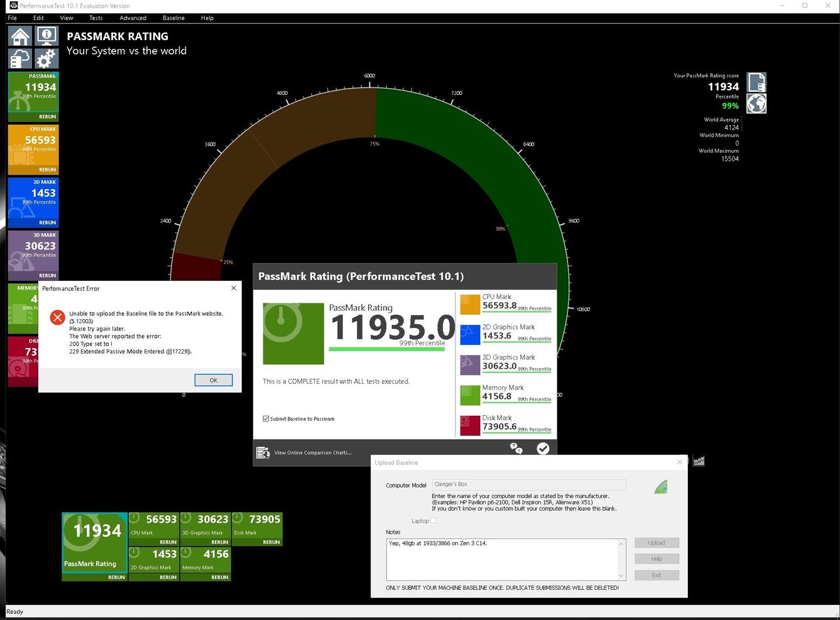Image resolution: width=840 pixels, height=620 pixels.
Task: Open the Baseline menu
Action: pos(173,18)
